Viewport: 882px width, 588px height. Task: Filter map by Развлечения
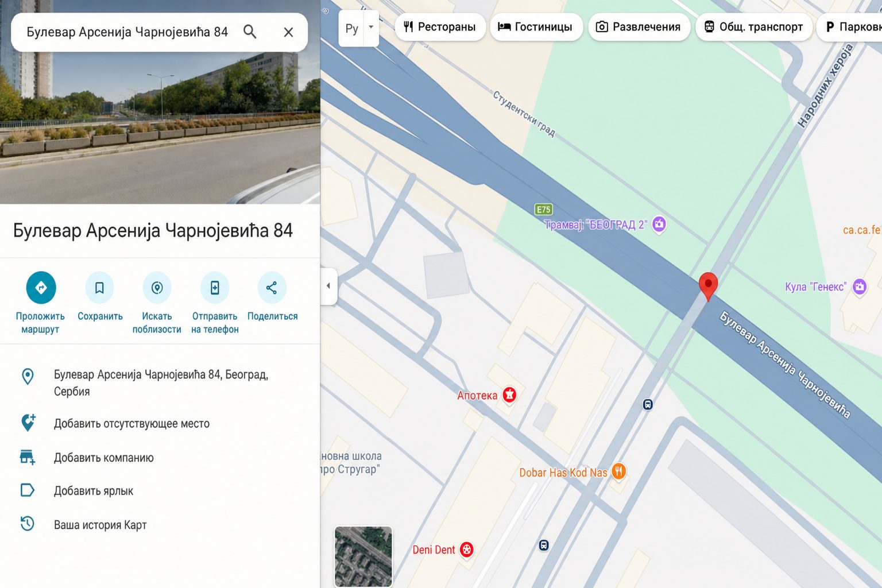[x=639, y=27]
